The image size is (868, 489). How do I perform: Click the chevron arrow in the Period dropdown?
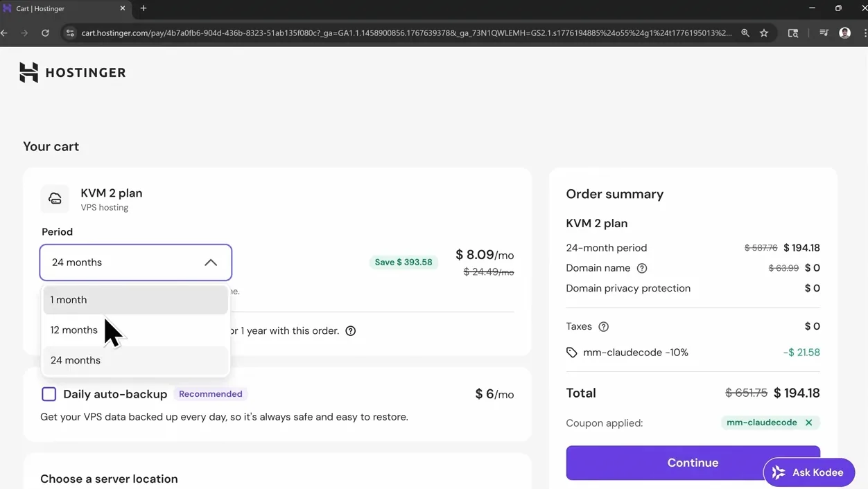click(x=211, y=263)
